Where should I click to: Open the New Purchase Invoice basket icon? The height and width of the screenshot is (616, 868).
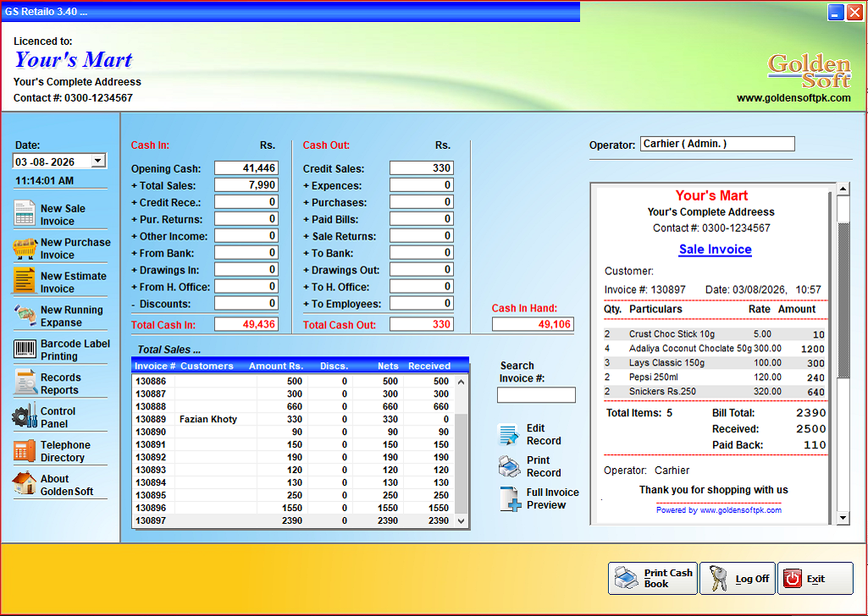(x=25, y=248)
